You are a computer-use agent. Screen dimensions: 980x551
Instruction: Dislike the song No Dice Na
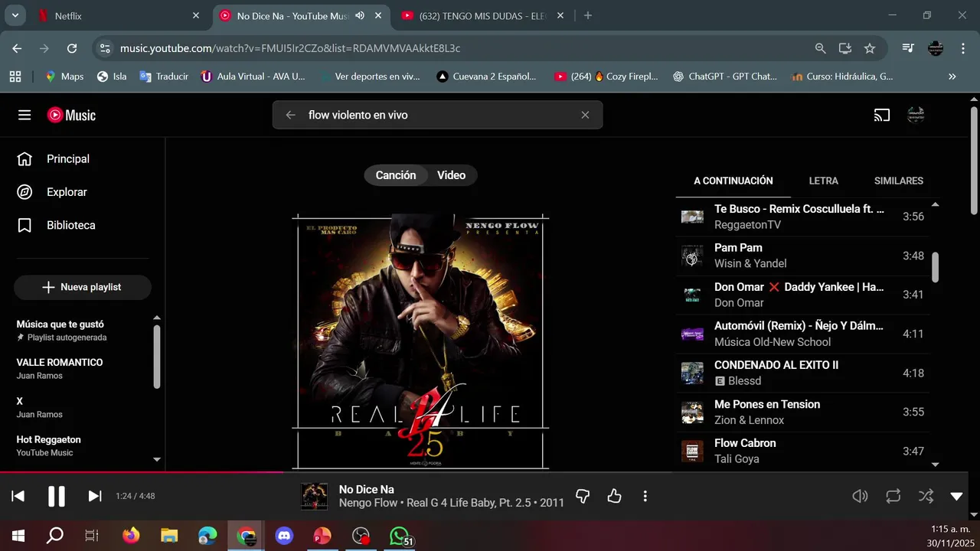click(x=583, y=496)
